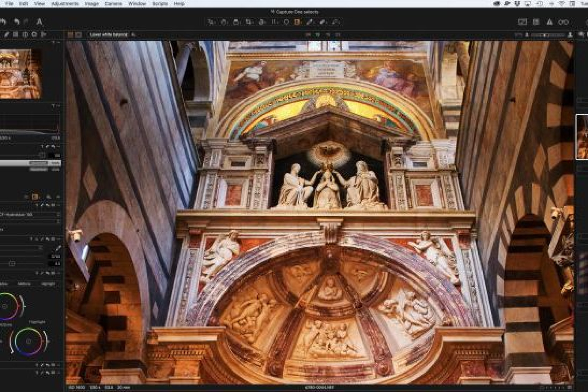Switch to single-image viewer mode icon
This screenshot has width=588, height=392.
pos(78,35)
